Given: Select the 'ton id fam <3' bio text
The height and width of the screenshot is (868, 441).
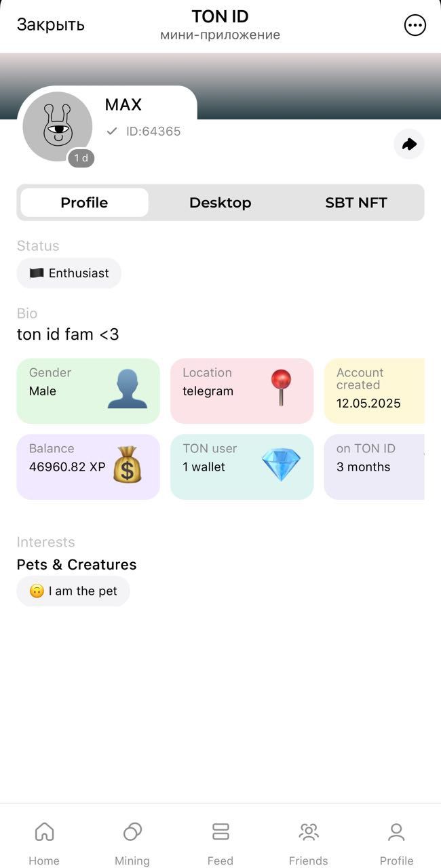Looking at the screenshot, I should point(68,334).
